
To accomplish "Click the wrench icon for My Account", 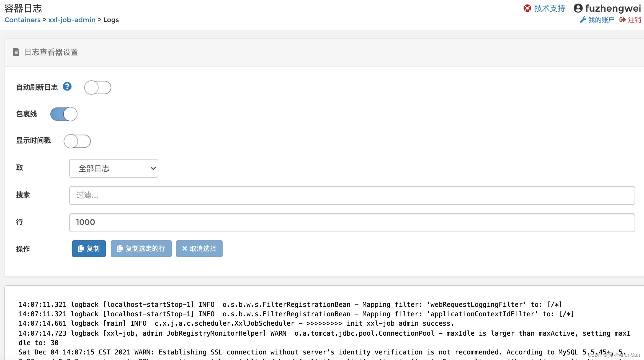I will pyautogui.click(x=583, y=20).
